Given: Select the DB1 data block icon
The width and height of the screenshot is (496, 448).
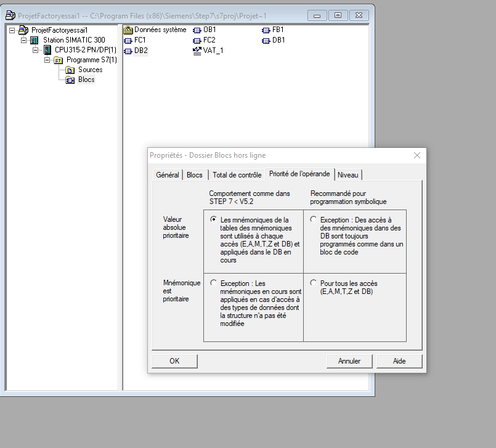Looking at the screenshot, I should pos(266,40).
